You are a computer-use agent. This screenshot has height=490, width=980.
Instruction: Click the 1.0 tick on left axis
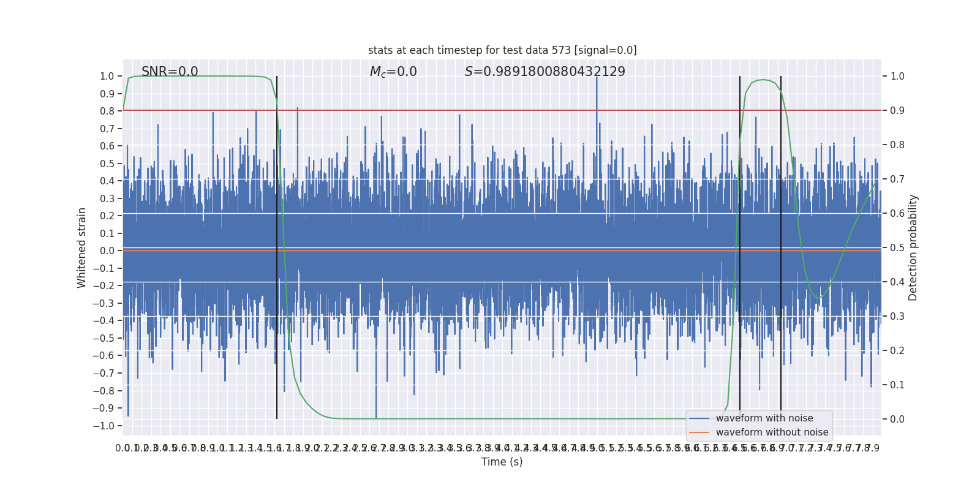click(107, 76)
